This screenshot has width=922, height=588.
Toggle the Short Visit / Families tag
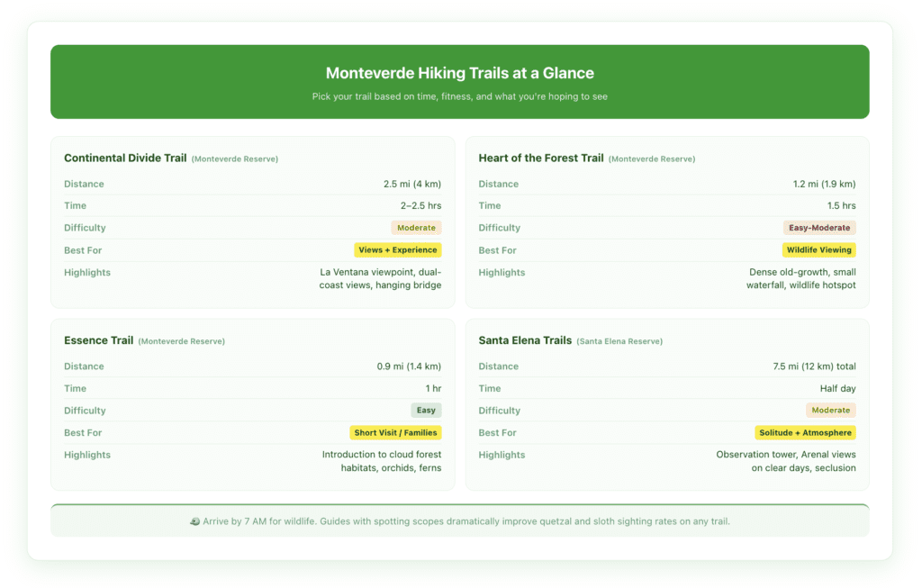click(394, 432)
